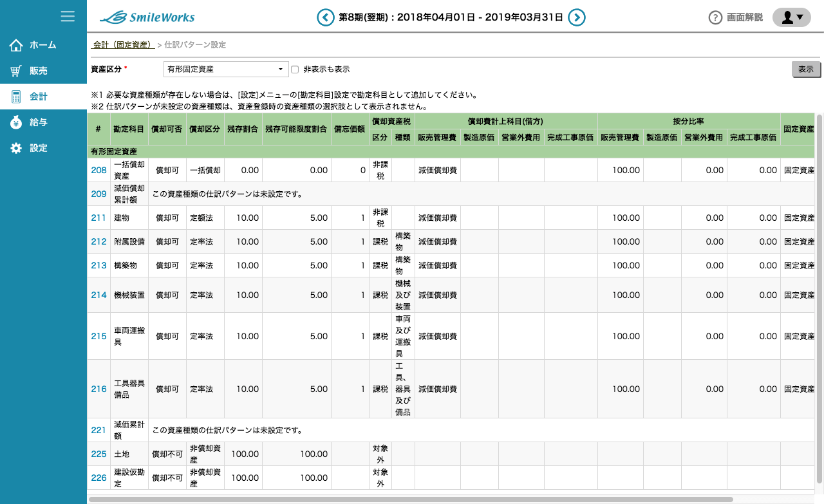Click the home house icon

[x=16, y=45]
